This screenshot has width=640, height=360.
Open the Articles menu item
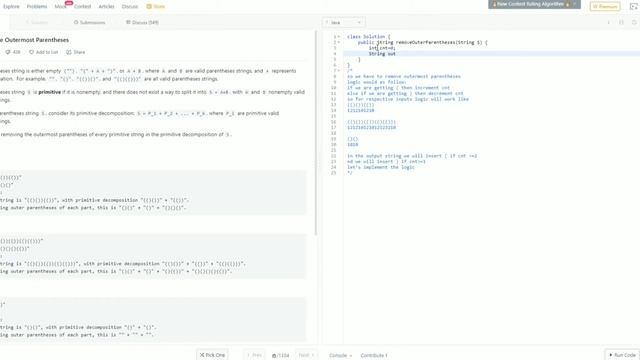pos(106,7)
